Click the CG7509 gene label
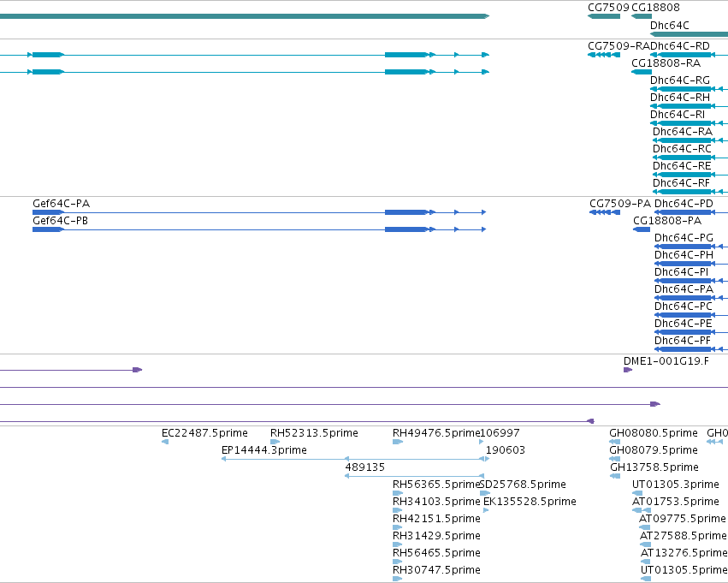Image resolution: width=728 pixels, height=583 pixels. 608,8
